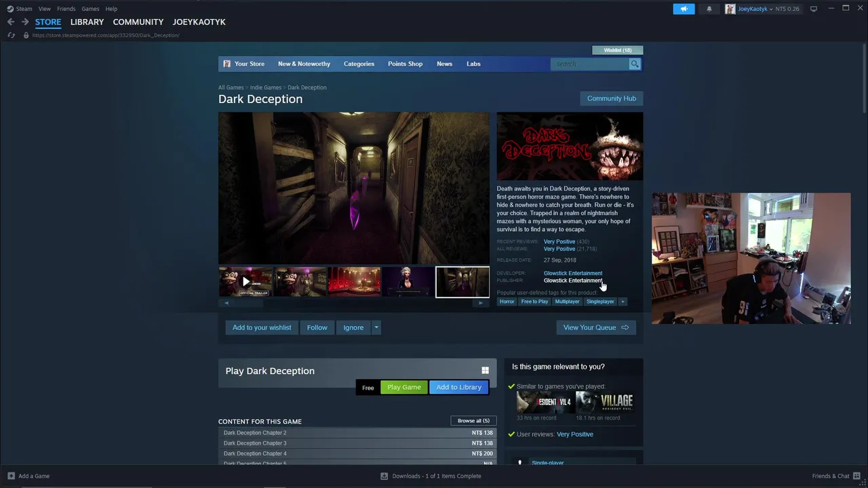Click the Windows platform icon
Image resolution: width=868 pixels, height=488 pixels.
(485, 371)
